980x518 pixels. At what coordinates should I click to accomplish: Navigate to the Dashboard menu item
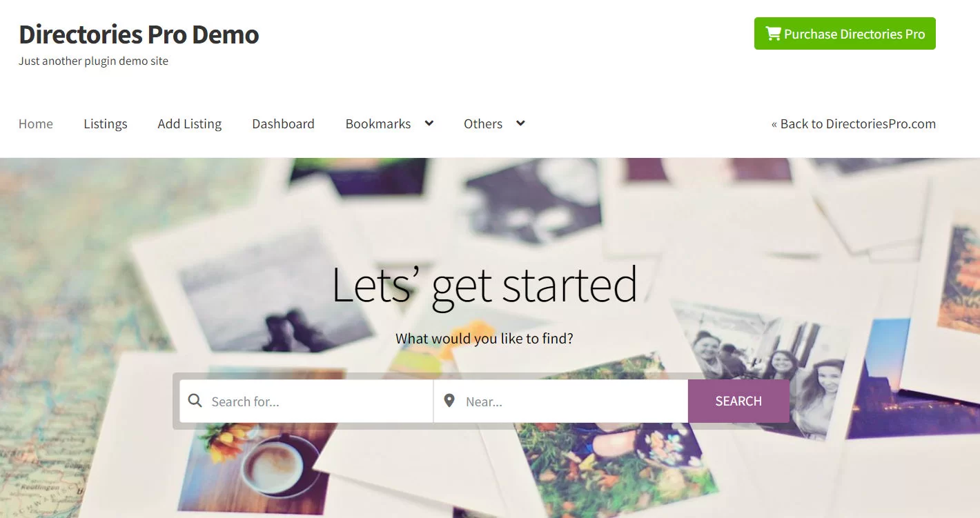point(283,123)
